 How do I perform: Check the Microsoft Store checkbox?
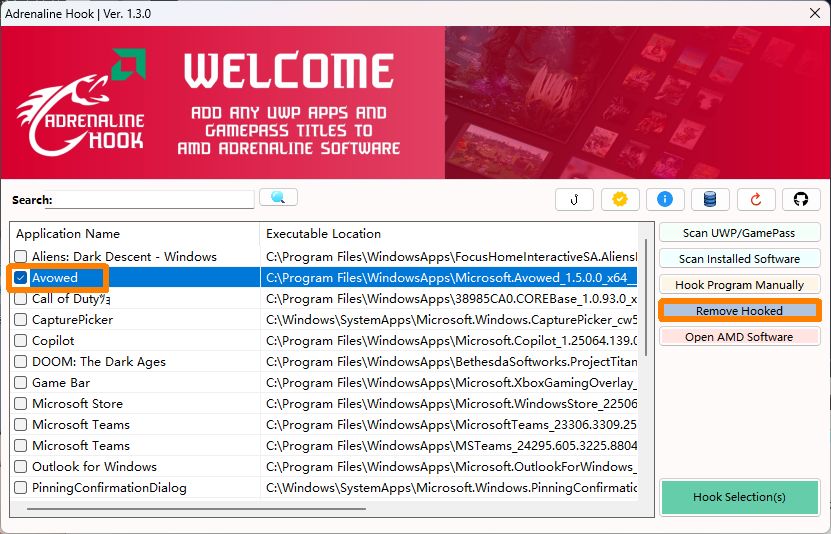click(x=21, y=404)
